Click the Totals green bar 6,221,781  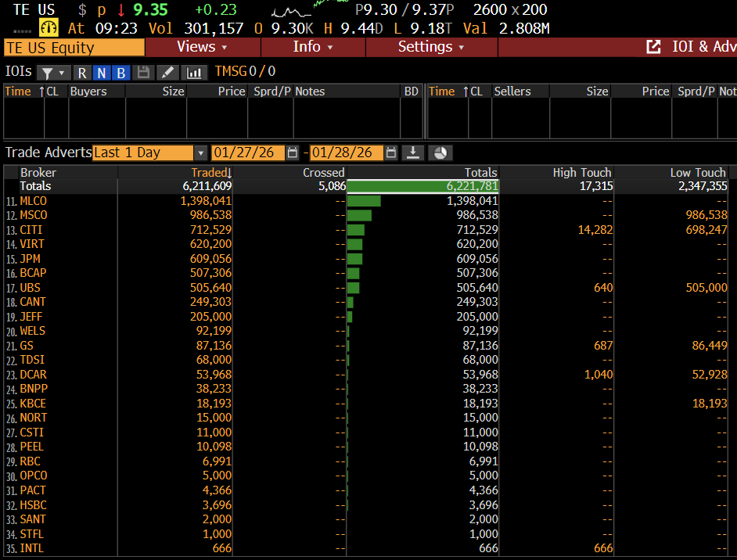(x=422, y=186)
